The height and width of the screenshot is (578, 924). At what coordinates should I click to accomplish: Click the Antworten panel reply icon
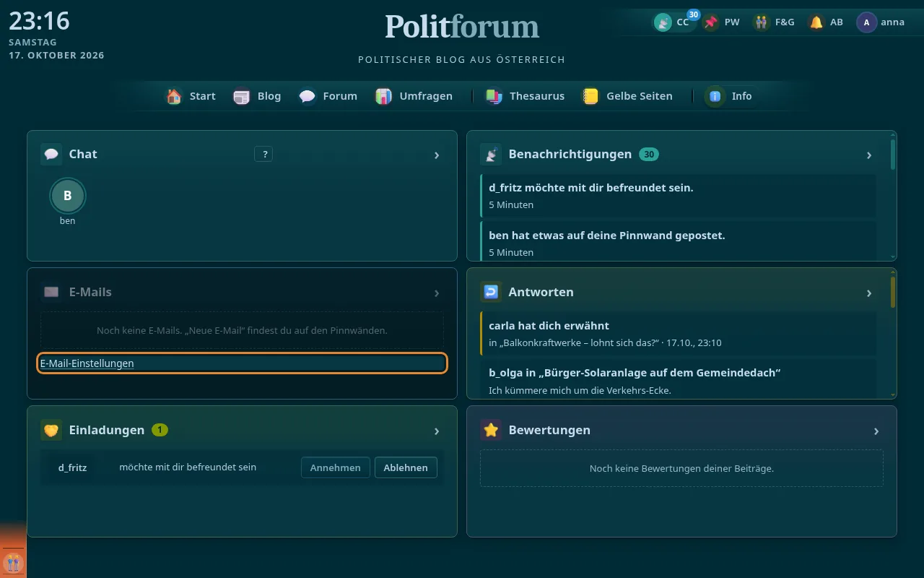pos(491,292)
